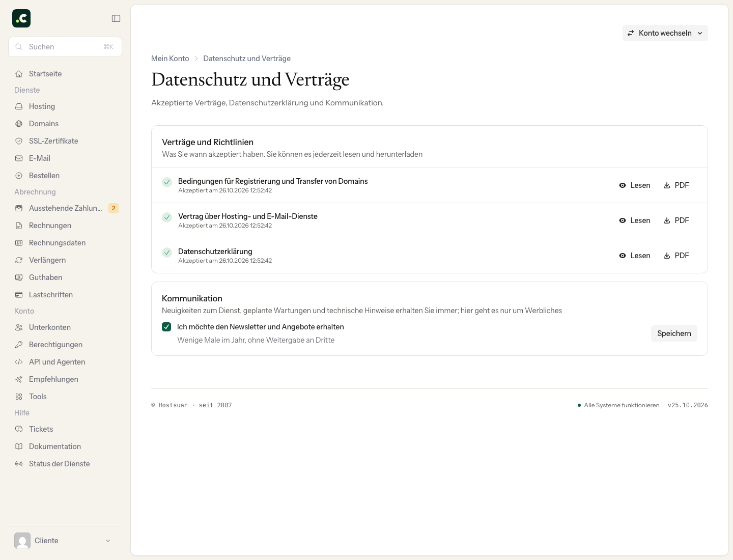Click the API und Agenten code icon
Image resolution: width=733 pixels, height=560 pixels.
tap(19, 362)
